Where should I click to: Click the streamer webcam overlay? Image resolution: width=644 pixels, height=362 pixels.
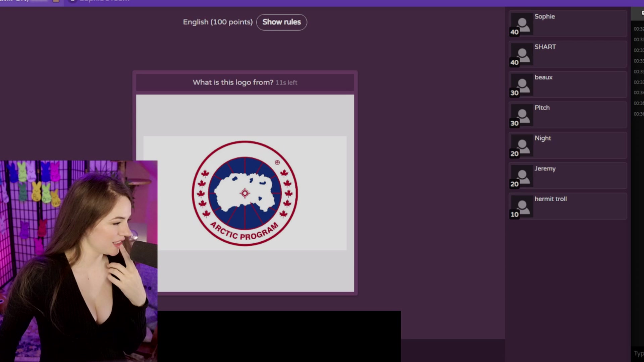(x=78, y=261)
